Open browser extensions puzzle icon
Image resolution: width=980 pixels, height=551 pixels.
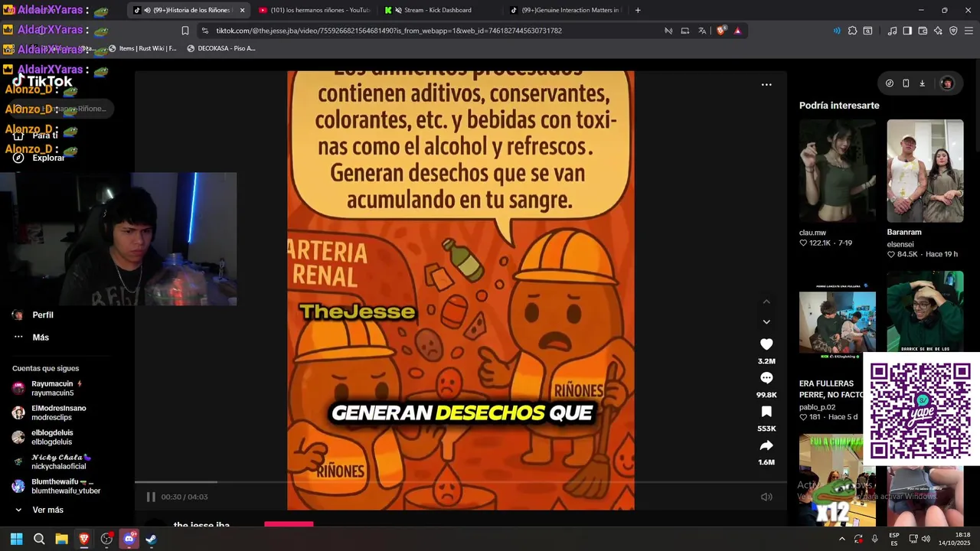click(x=852, y=31)
